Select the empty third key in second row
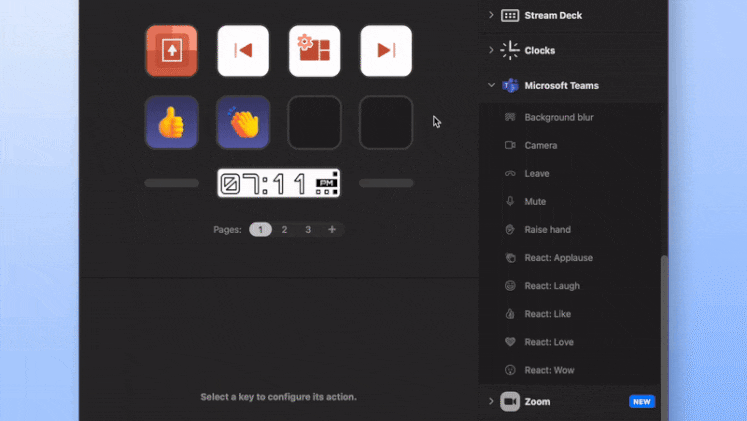The image size is (747, 421). pos(314,122)
